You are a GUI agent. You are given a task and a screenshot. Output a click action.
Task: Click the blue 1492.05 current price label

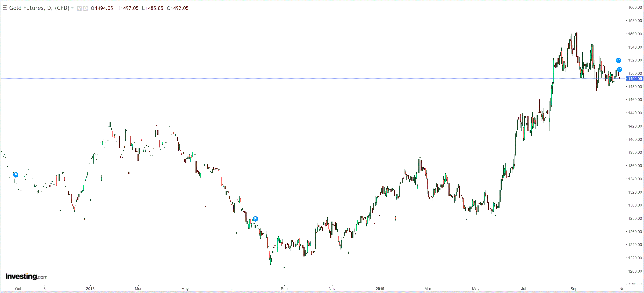tap(635, 79)
